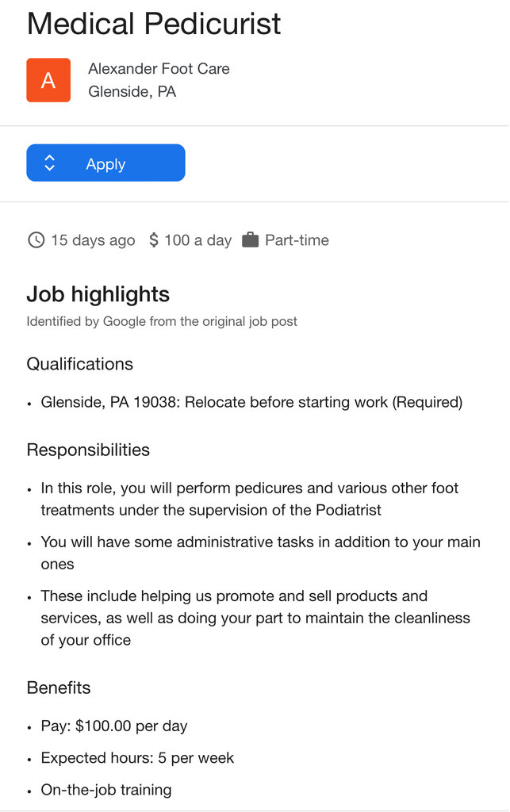Click the Responsibilities section heading
Viewport: 510px width, 812px height.
[88, 450]
